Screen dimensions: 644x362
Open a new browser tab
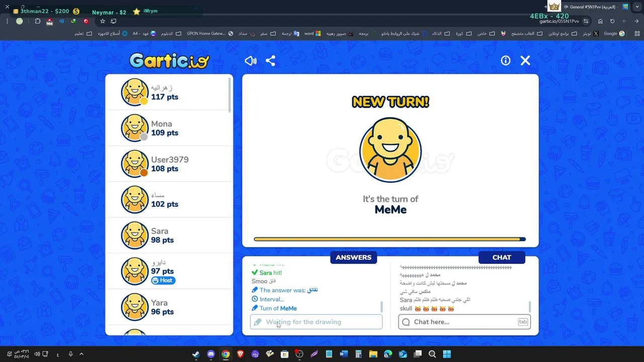point(546,7)
